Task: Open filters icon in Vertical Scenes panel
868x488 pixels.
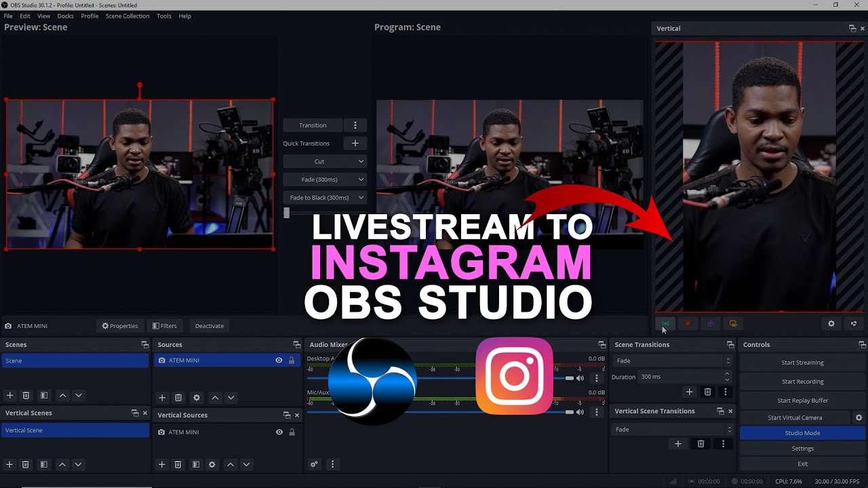Action: [44, 464]
